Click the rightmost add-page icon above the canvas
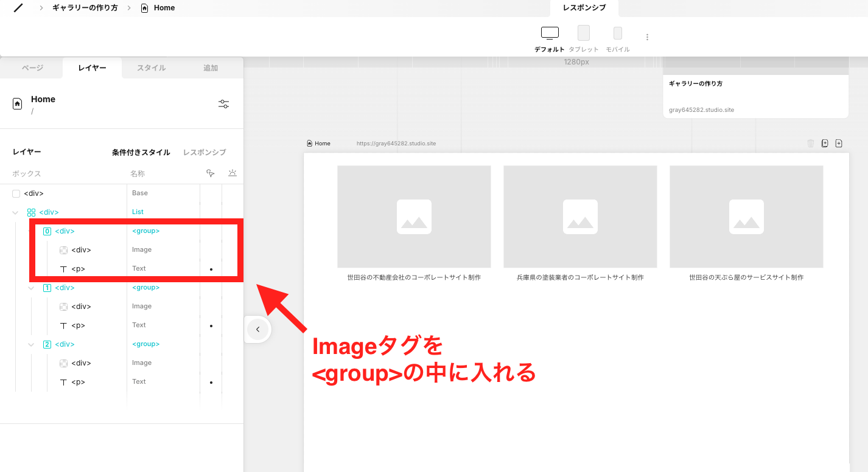This screenshot has height=472, width=868. coord(839,143)
